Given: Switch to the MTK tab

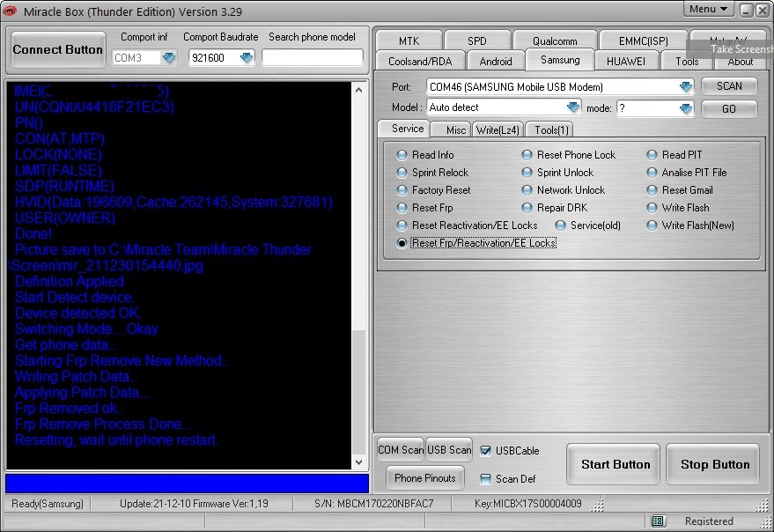Looking at the screenshot, I should coord(409,41).
